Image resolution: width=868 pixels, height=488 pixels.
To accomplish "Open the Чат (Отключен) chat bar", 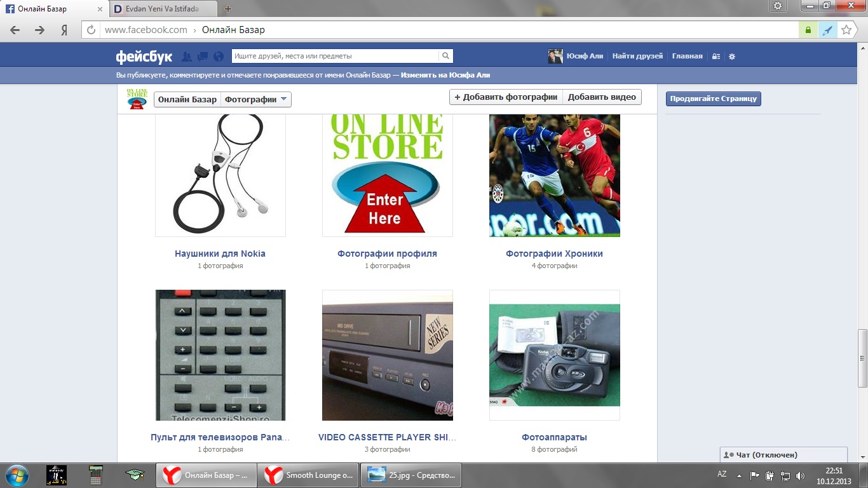I will [783, 455].
